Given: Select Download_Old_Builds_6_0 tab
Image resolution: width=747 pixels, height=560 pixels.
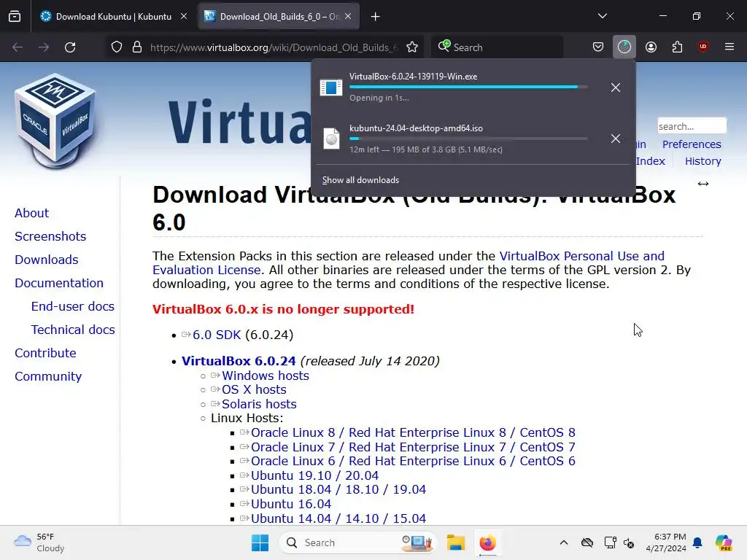Looking at the screenshot, I should [279, 17].
